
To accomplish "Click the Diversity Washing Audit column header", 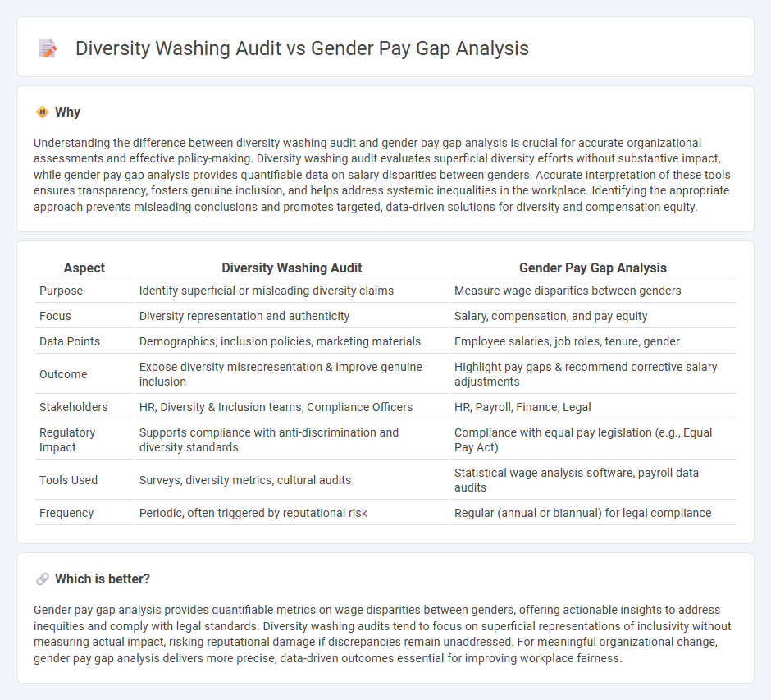I will tap(291, 268).
